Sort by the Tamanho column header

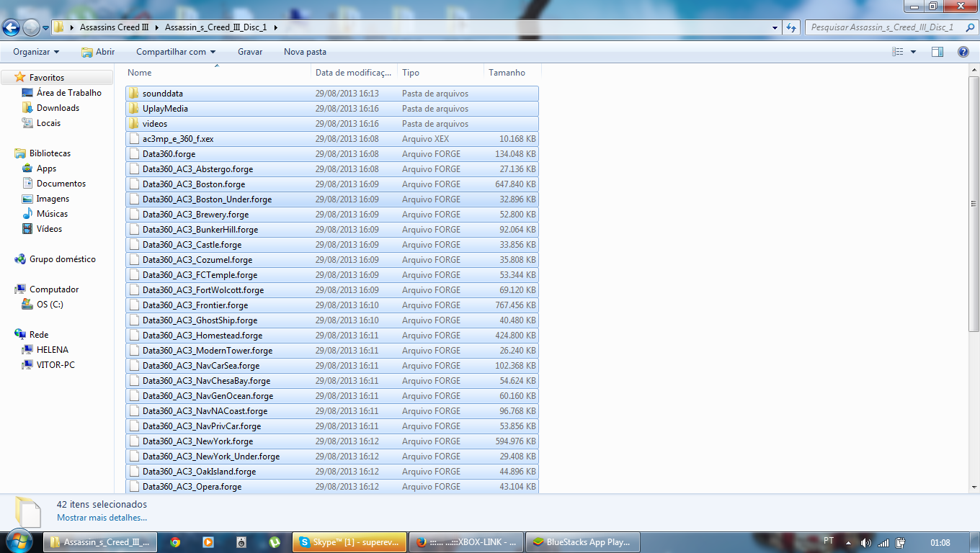point(512,73)
